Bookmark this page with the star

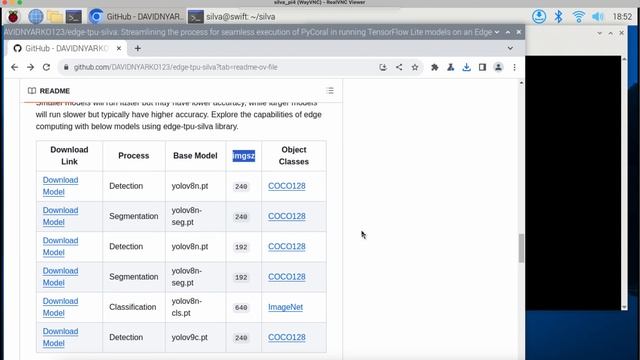(x=415, y=67)
